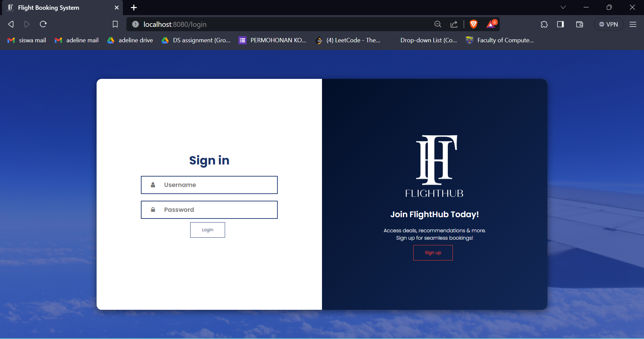The width and height of the screenshot is (644, 339).
Task: Minimize the browser window
Action: [x=586, y=7]
